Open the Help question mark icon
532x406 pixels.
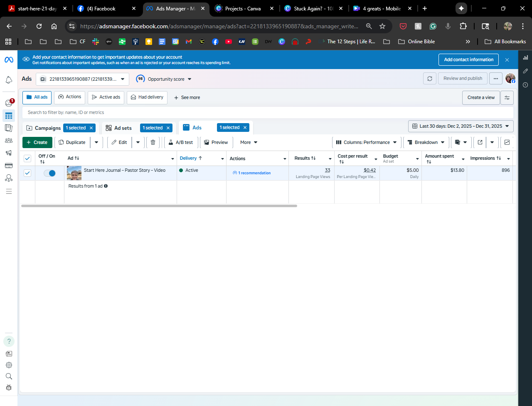click(9, 342)
